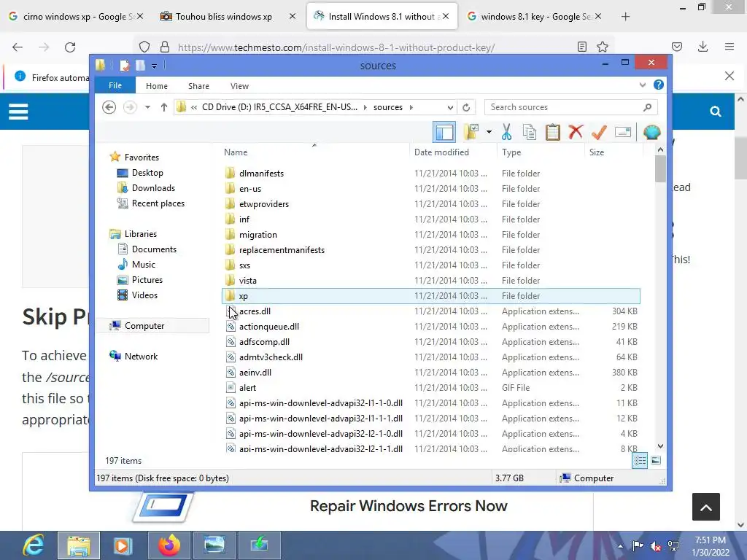Click the red X Delete icon in toolbar
Image resolution: width=747 pixels, height=560 pixels.
click(x=576, y=132)
